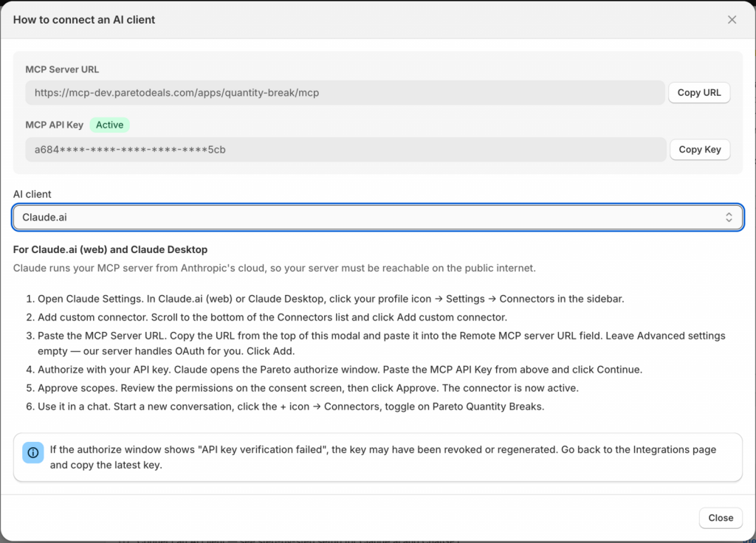The height and width of the screenshot is (543, 756).
Task: Click step 1 "Open Claude Settings"
Action: 331,299
